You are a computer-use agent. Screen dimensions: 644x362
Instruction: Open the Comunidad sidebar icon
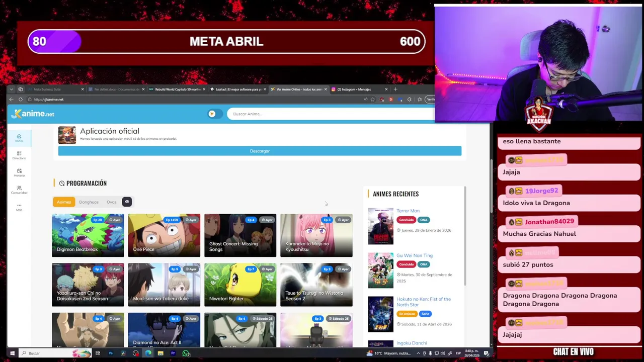pos(19,190)
